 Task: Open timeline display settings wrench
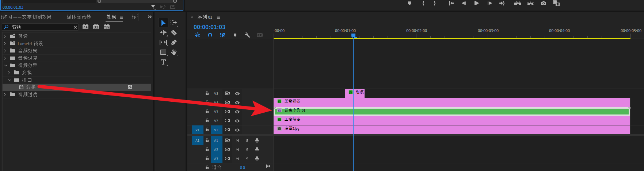pyautogui.click(x=247, y=35)
